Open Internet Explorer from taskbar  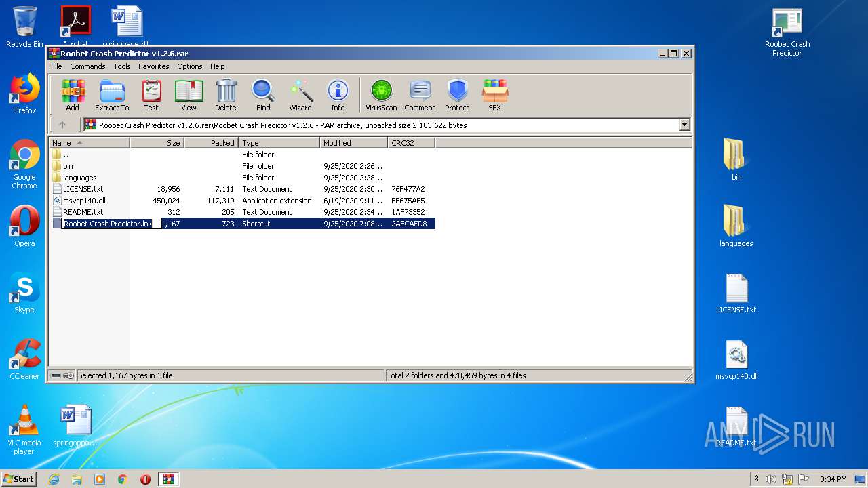(54, 479)
